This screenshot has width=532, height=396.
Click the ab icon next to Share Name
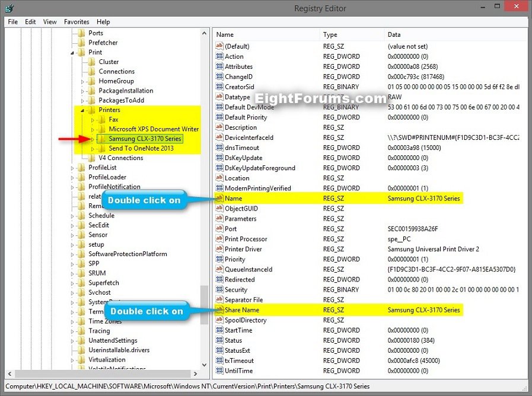[220, 309]
